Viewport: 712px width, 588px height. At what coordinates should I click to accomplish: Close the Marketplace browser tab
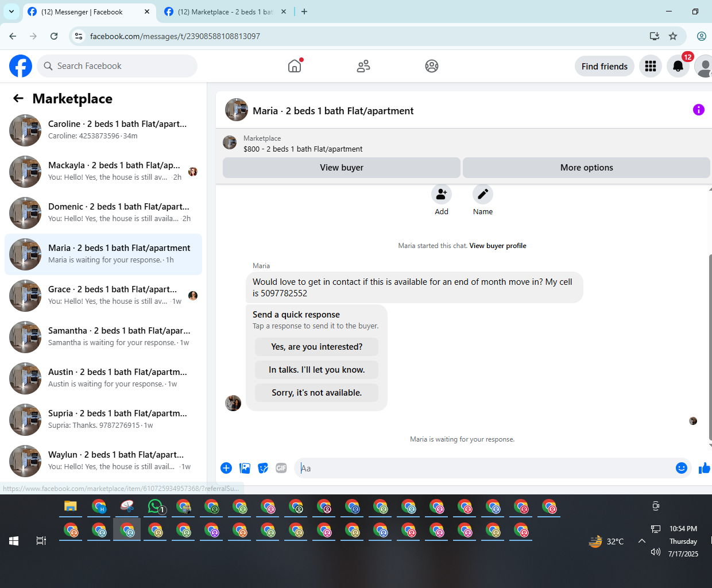click(x=284, y=11)
